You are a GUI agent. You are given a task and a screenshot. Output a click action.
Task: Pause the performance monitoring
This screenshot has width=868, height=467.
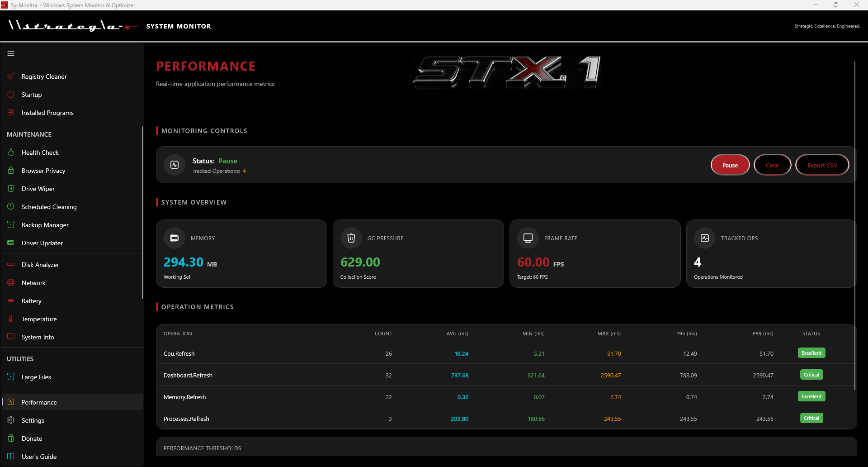click(x=730, y=165)
